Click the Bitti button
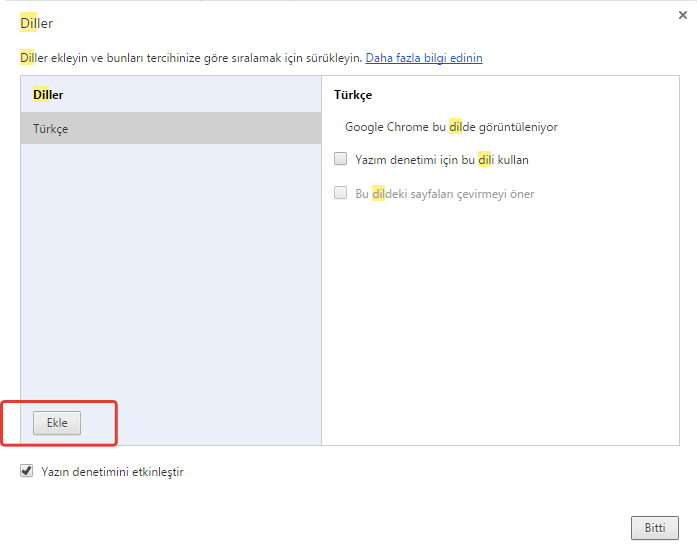 655,528
